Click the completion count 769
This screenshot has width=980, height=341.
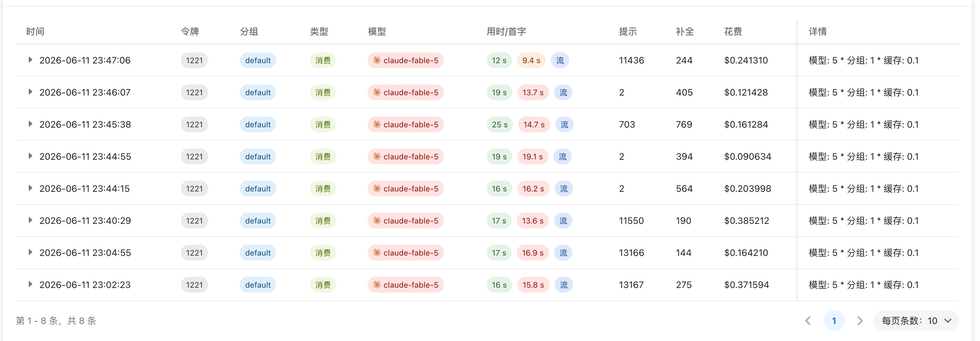click(x=684, y=124)
